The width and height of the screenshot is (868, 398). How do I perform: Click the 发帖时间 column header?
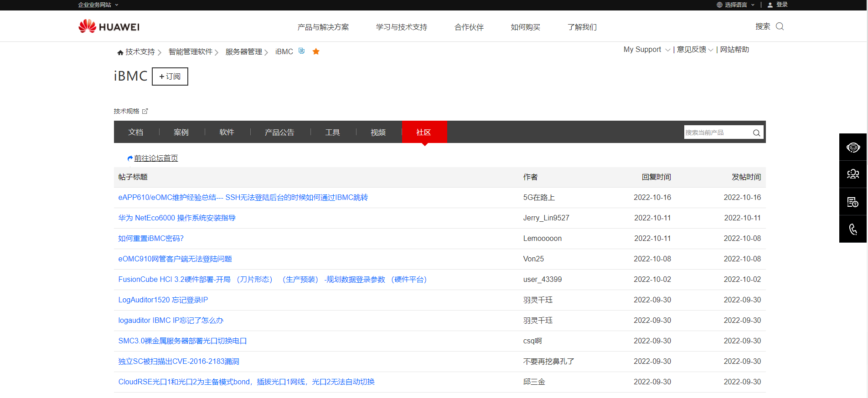[746, 177]
